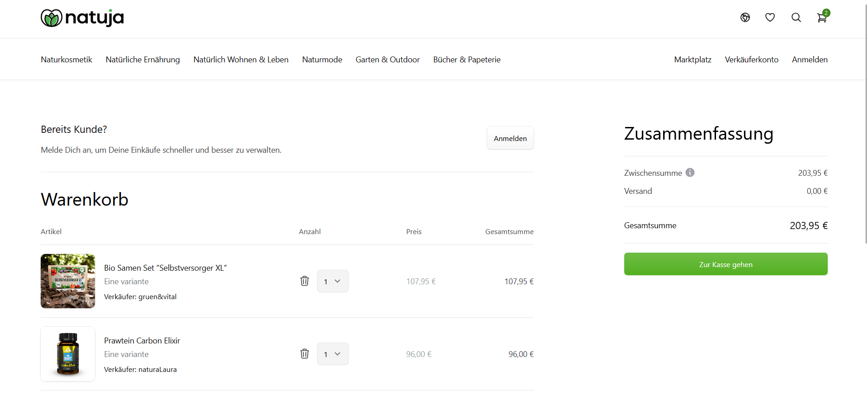Open quantity dropdown for Bio Samen Set

333,281
